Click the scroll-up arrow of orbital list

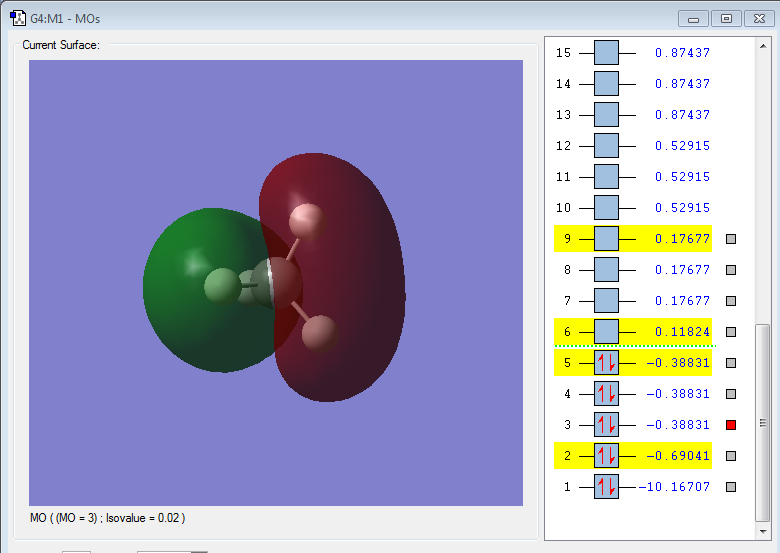coord(763,46)
